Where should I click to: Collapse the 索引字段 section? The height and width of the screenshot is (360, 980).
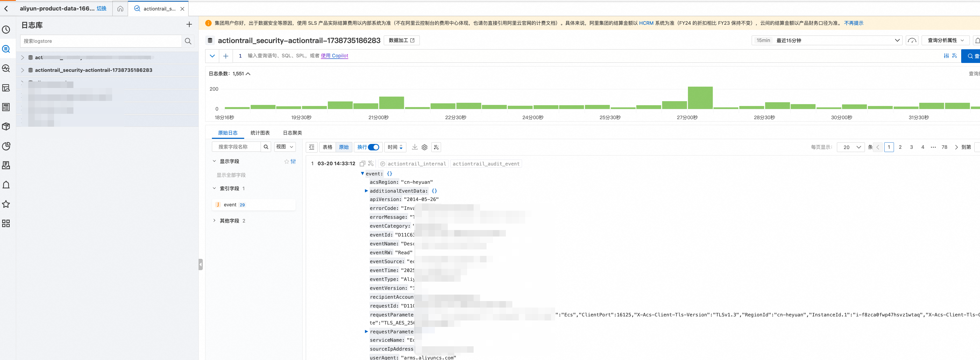click(214, 188)
